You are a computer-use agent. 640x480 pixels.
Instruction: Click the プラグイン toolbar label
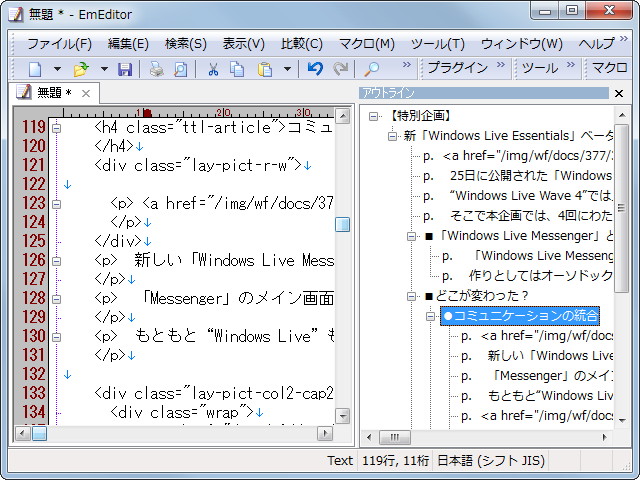[458, 67]
